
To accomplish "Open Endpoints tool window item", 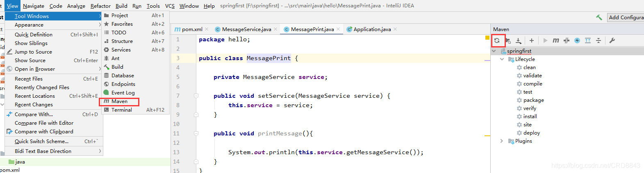I will [135, 84].
